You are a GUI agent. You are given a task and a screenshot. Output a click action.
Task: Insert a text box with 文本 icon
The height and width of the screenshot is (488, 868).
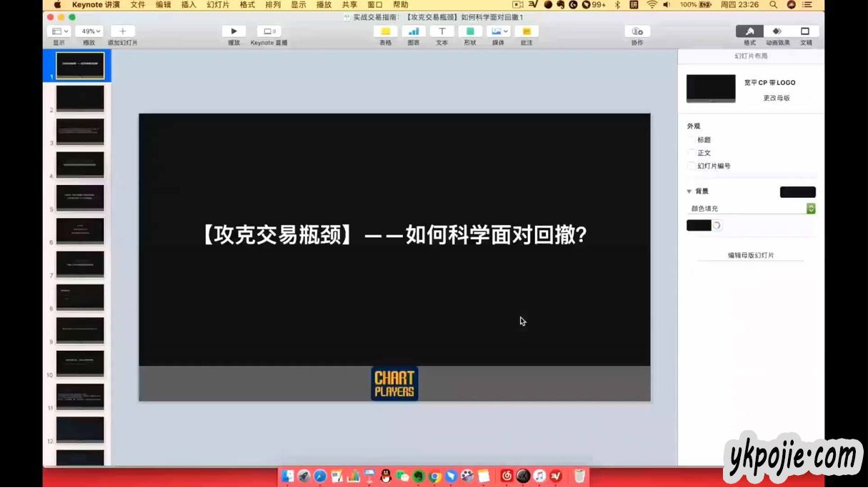[442, 31]
